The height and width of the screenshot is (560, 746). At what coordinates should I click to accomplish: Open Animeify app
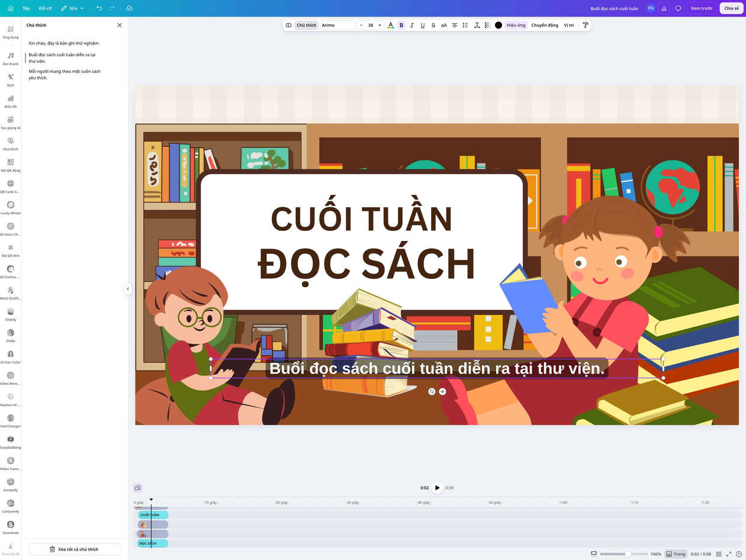(x=11, y=485)
